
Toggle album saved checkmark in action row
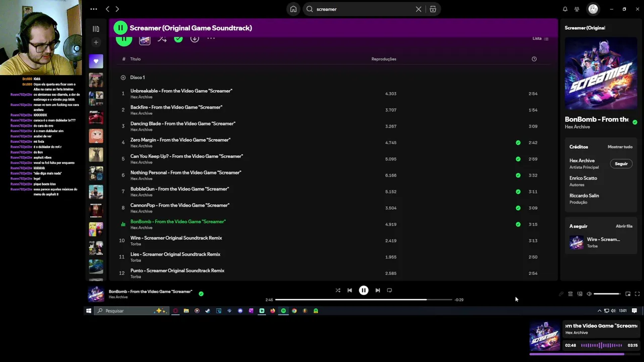pyautogui.click(x=178, y=39)
